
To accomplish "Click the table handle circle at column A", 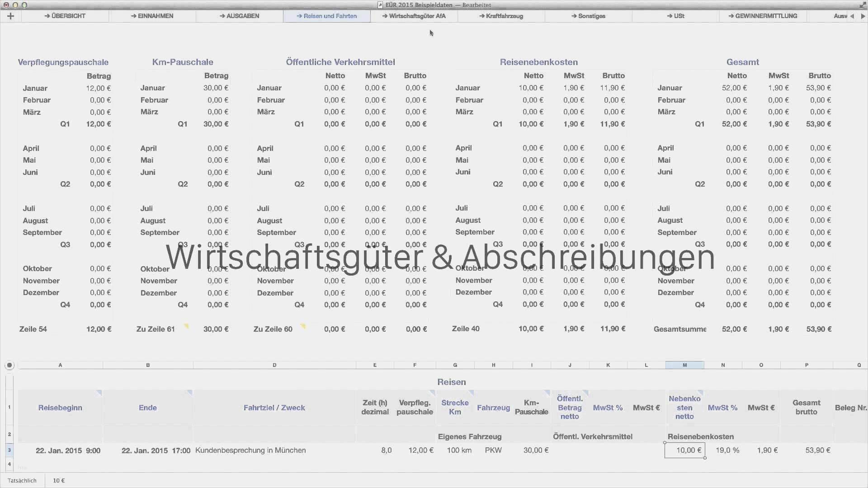I will (x=9, y=365).
